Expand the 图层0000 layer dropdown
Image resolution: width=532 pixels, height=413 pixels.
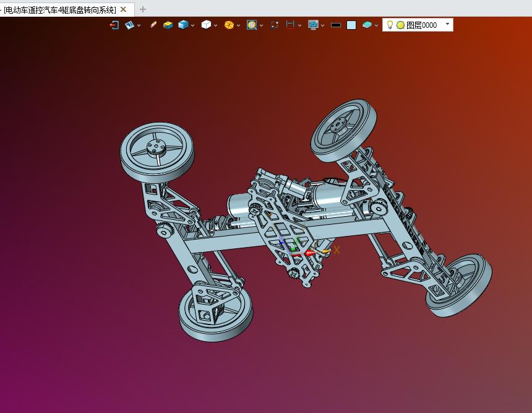447,25
